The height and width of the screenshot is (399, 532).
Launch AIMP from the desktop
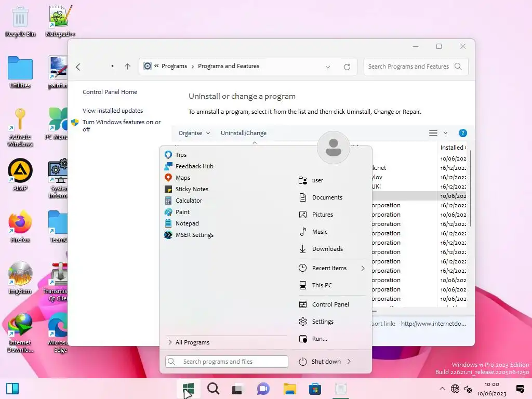pyautogui.click(x=20, y=175)
